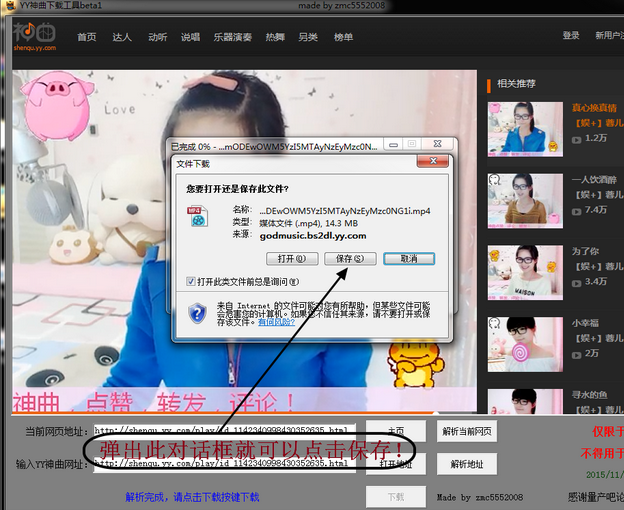The image size is (624, 510).
Task: Click the 登录 link
Action: pos(571,35)
